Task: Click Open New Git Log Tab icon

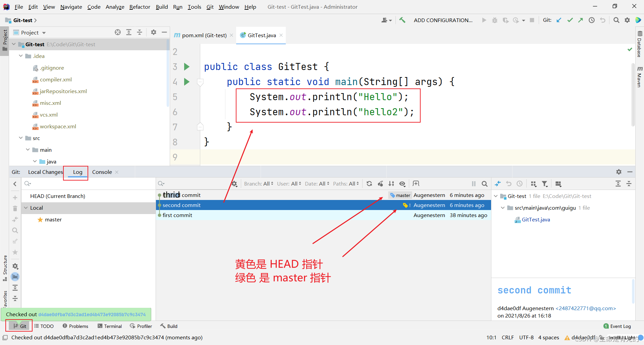Action: (x=416, y=184)
